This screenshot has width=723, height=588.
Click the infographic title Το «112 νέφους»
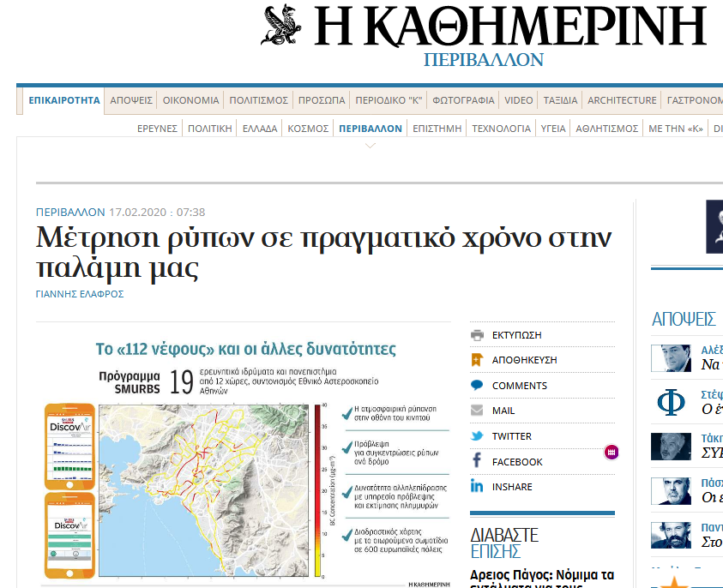245,349
